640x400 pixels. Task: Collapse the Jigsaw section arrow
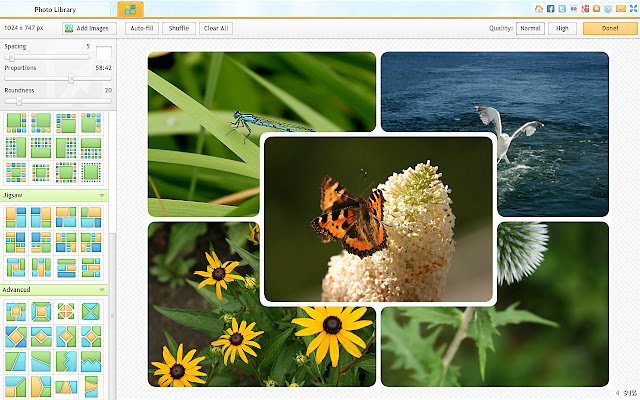[102, 196]
